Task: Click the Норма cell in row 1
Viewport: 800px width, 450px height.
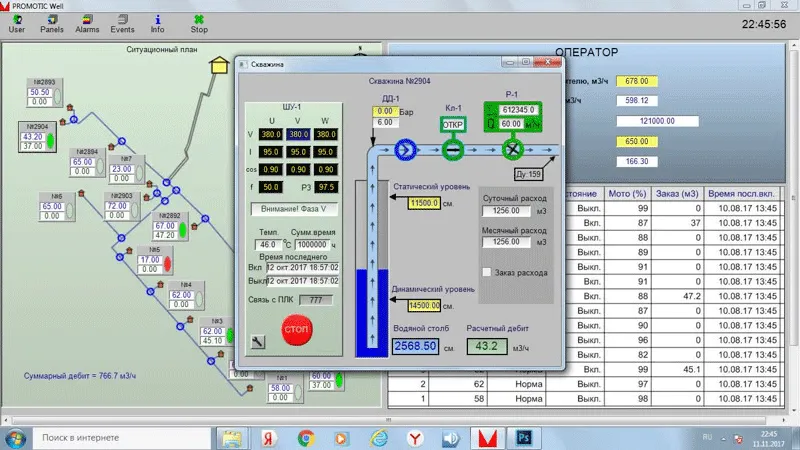Action: click(x=516, y=399)
